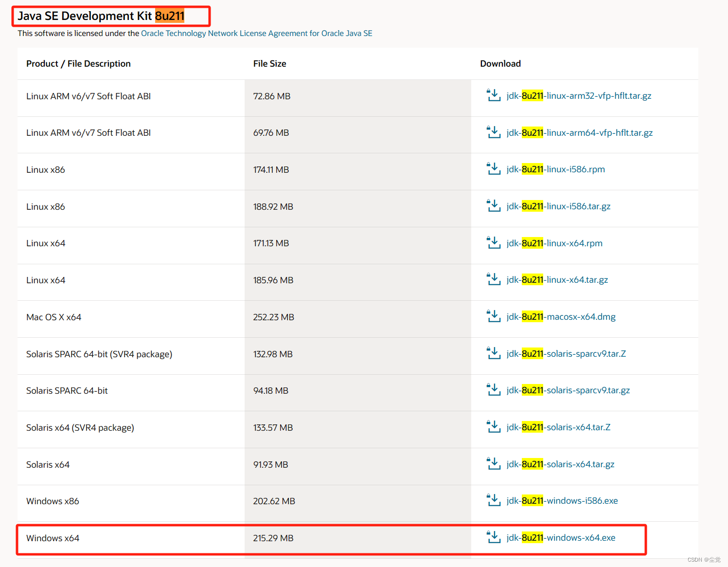Click download icon for linux-arm64-vfp-hflt.tar.gz
This screenshot has height=567, width=728.
click(x=494, y=132)
